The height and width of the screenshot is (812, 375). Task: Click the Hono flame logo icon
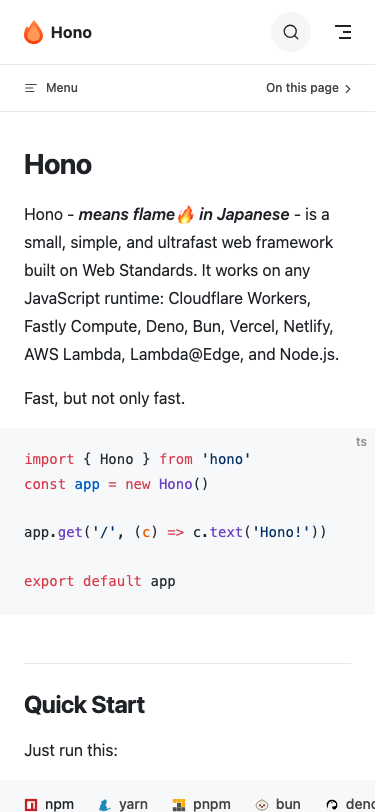[x=33, y=32]
